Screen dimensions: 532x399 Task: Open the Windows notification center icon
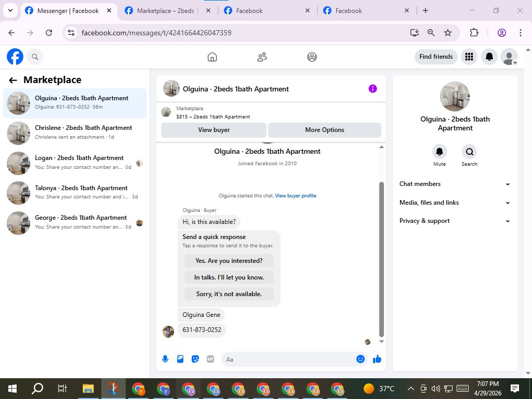515,389
